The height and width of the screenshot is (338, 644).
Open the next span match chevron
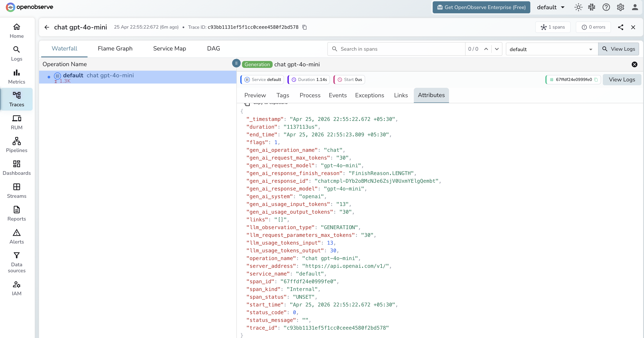pyautogui.click(x=497, y=49)
